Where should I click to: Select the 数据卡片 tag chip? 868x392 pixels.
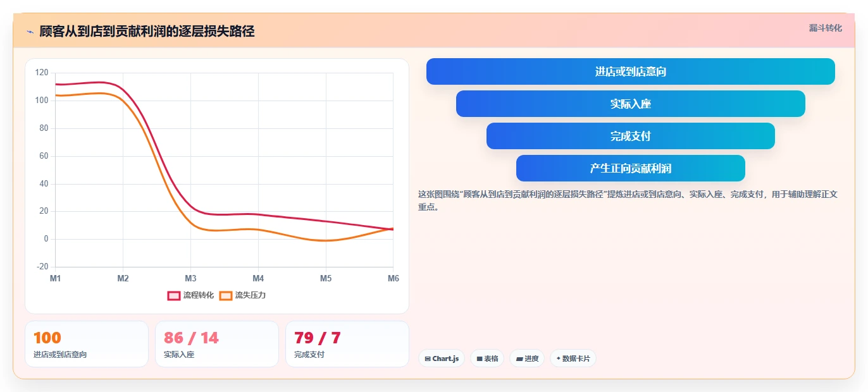tap(573, 358)
